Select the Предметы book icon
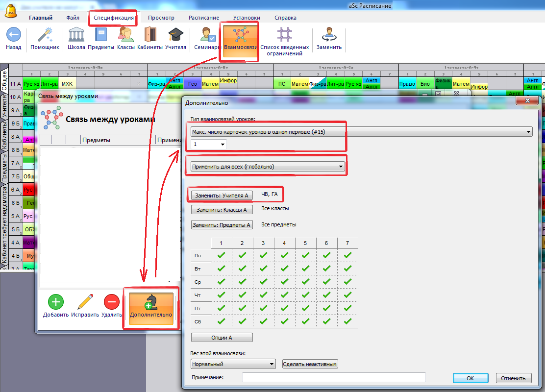This screenshot has width=545, height=392. (x=101, y=35)
